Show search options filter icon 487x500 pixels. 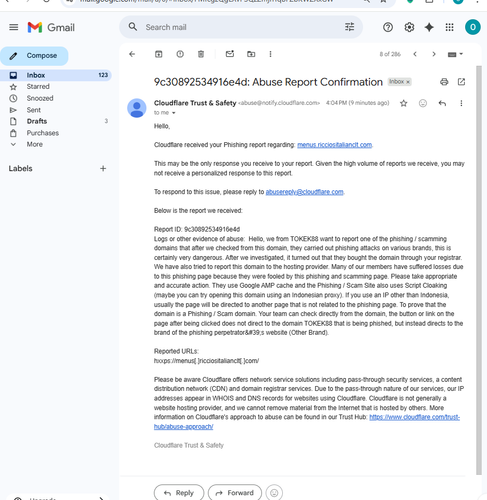349,27
